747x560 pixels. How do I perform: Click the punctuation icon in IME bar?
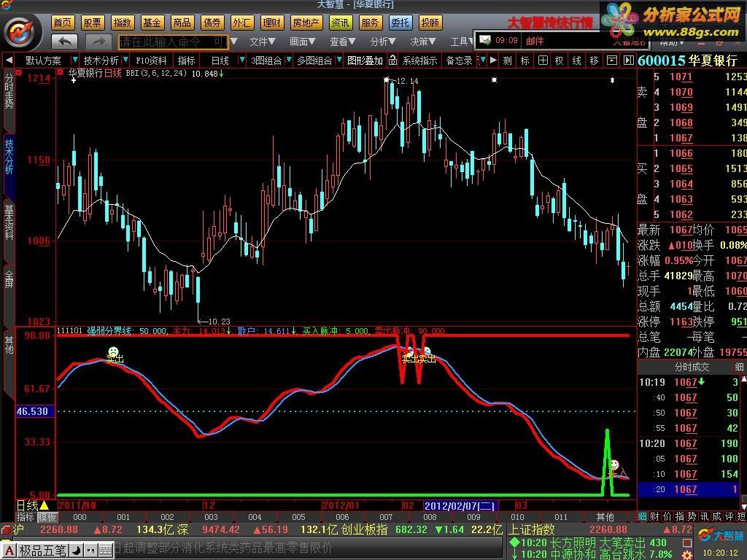click(91, 551)
